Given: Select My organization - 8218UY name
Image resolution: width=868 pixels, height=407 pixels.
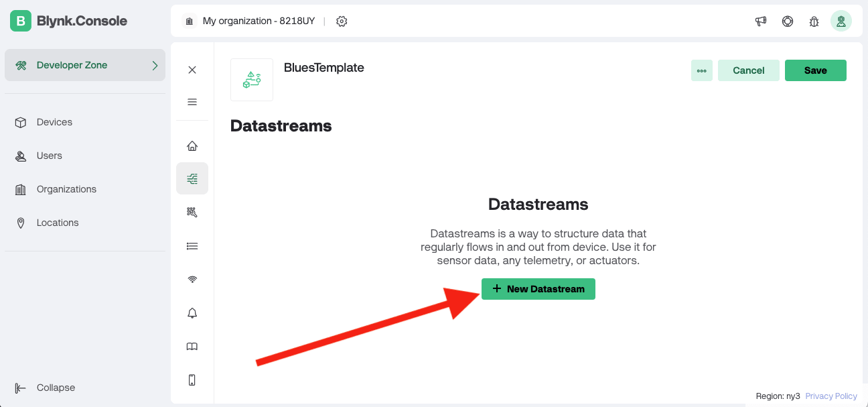Looking at the screenshot, I should pos(259,21).
